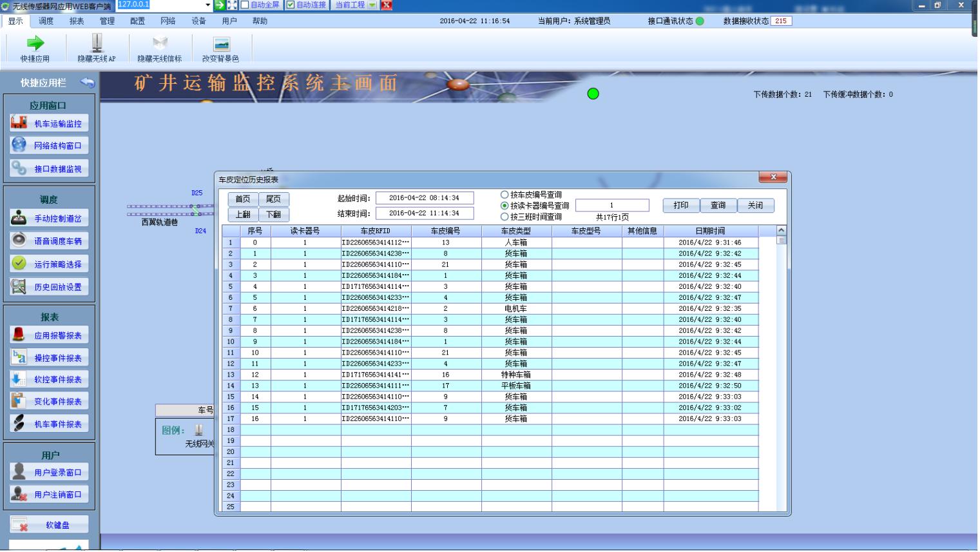Collapse the 快捷应用栏 sidebar using its arrow
The height and width of the screenshot is (552, 980).
tap(87, 83)
